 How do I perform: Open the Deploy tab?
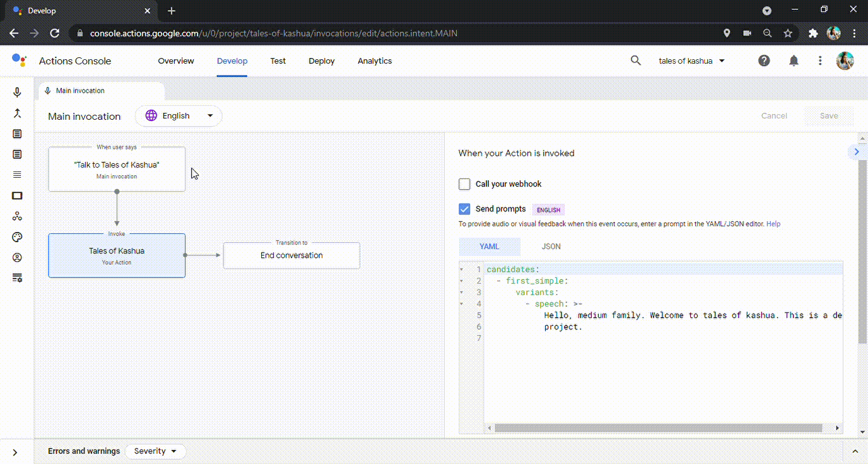coord(322,61)
